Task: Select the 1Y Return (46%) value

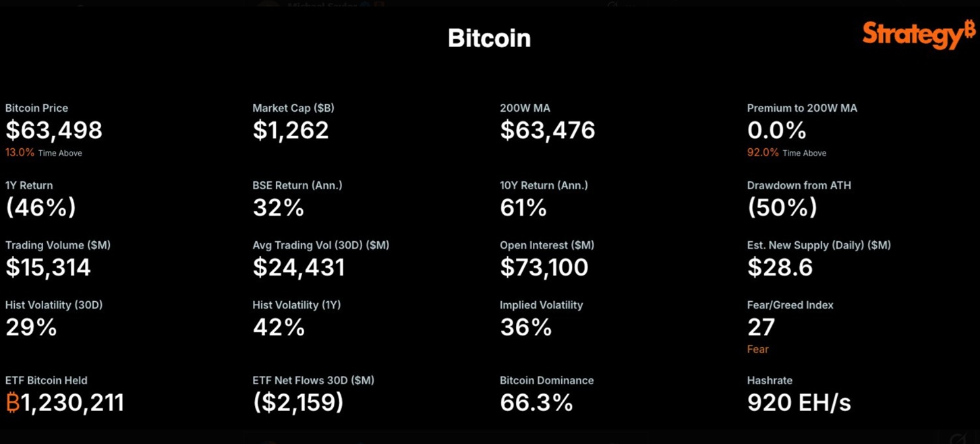Action: 40,208
